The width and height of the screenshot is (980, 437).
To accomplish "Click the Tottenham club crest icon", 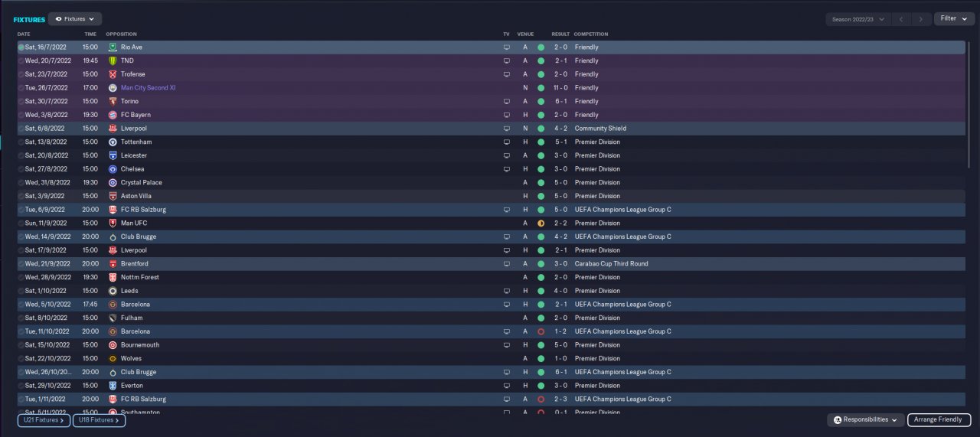I will pyautogui.click(x=113, y=142).
